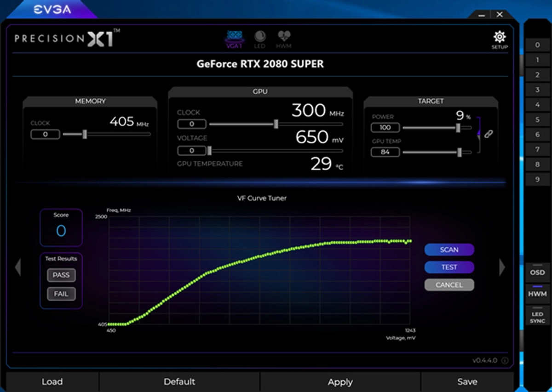This screenshot has height=392, width=552.
Task: Open the Setup gear icon
Action: [x=500, y=37]
